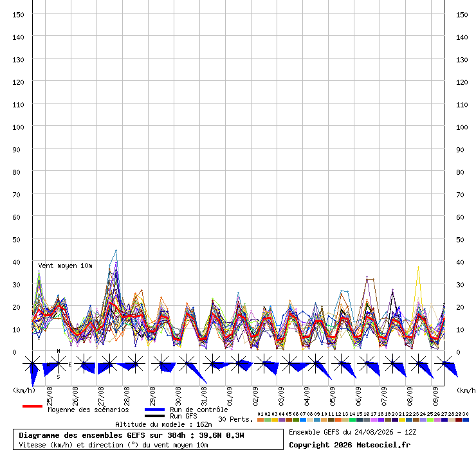The width and height of the screenshot is (476, 450).
Task: Click the Altitude du modele 162m text
Action: click(163, 424)
